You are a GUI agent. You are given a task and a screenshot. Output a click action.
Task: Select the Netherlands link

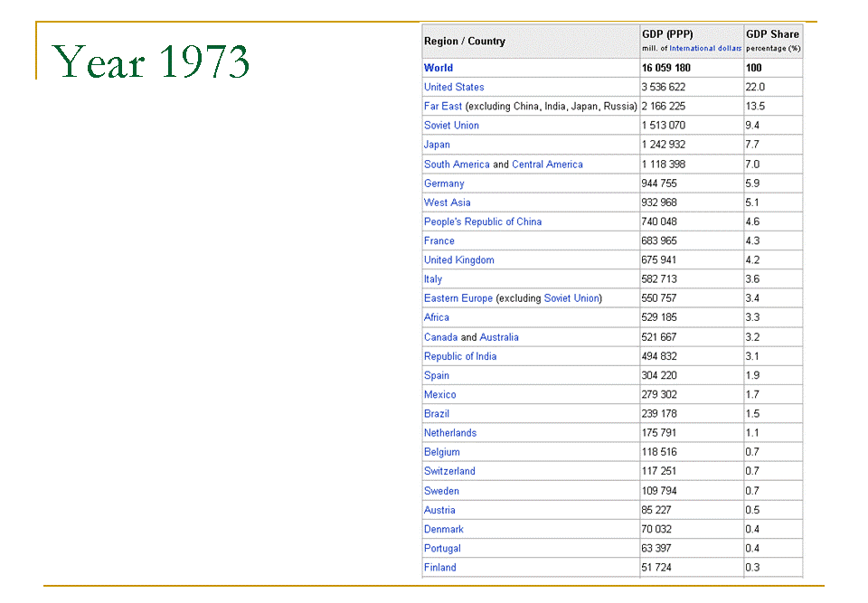pos(450,433)
